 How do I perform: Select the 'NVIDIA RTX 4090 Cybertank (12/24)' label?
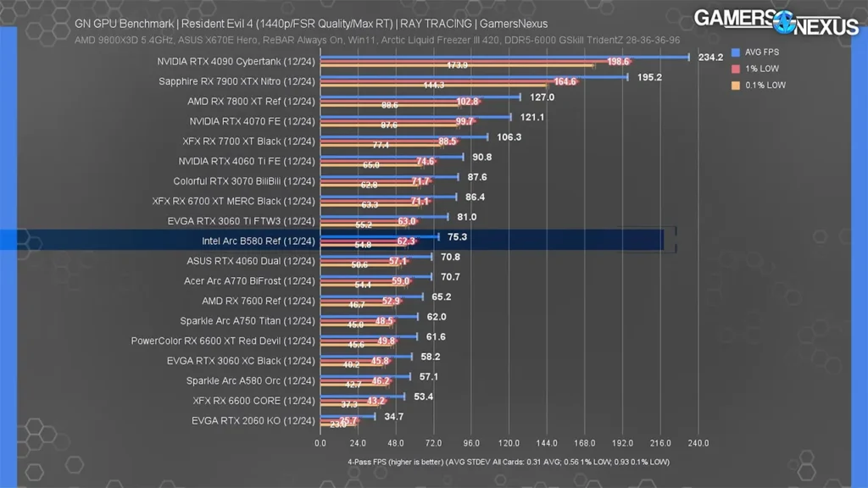click(x=236, y=61)
